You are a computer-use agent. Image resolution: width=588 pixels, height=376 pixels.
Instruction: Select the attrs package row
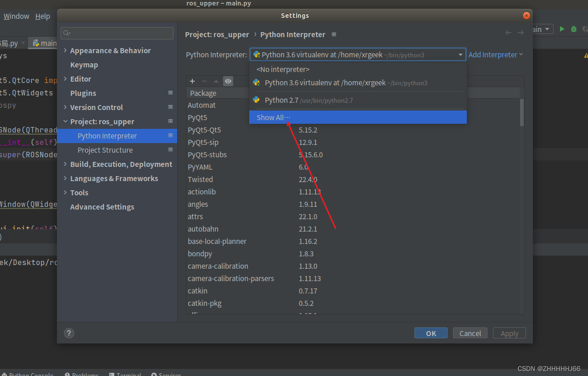[353, 216]
